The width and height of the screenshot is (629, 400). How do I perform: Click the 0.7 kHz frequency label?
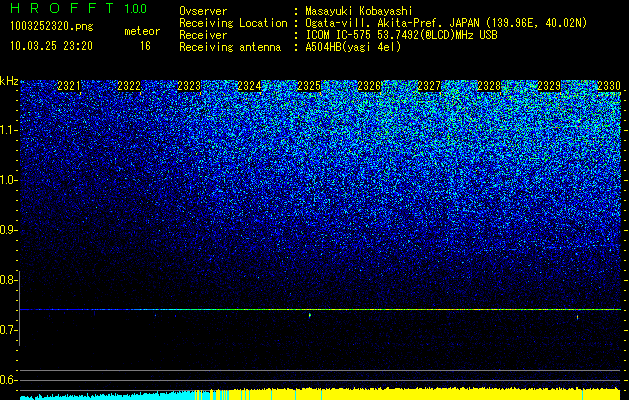pyautogui.click(x=8, y=330)
